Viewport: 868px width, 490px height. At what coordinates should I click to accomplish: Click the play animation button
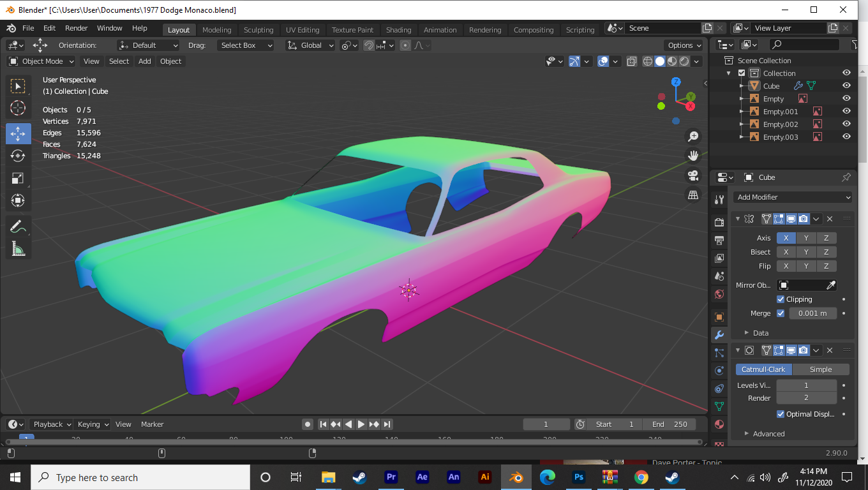tap(361, 424)
